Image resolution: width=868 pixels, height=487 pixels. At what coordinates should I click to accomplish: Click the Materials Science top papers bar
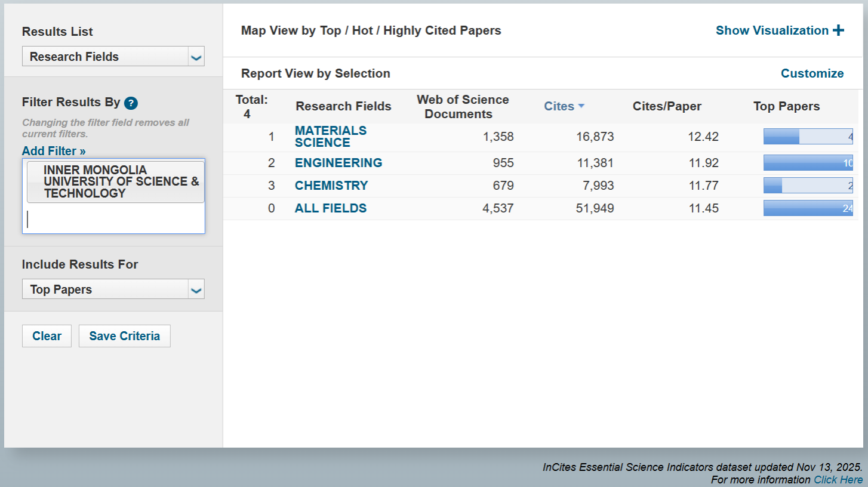[x=808, y=137]
